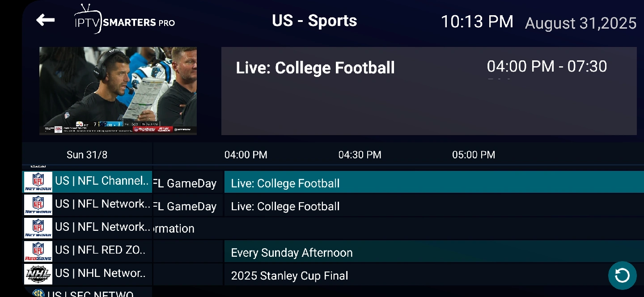Tap the NHL Network logo icon
This screenshot has height=297, width=644.
click(38, 274)
